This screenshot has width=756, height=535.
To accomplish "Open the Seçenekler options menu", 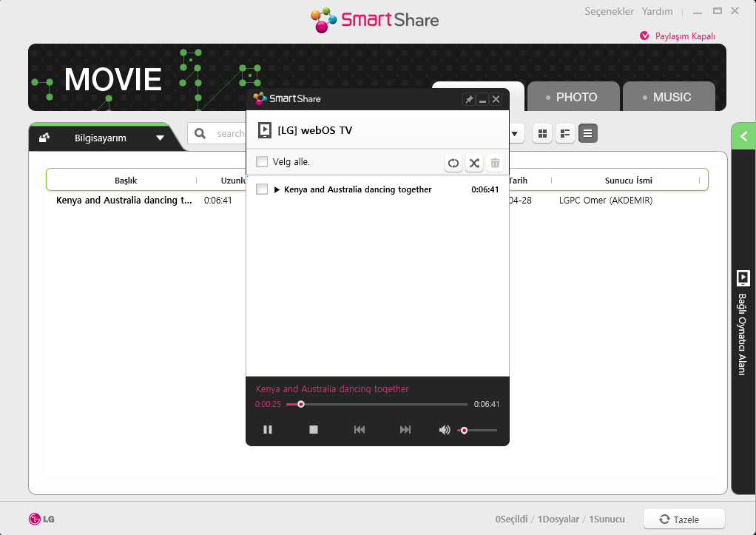I will 610,11.
